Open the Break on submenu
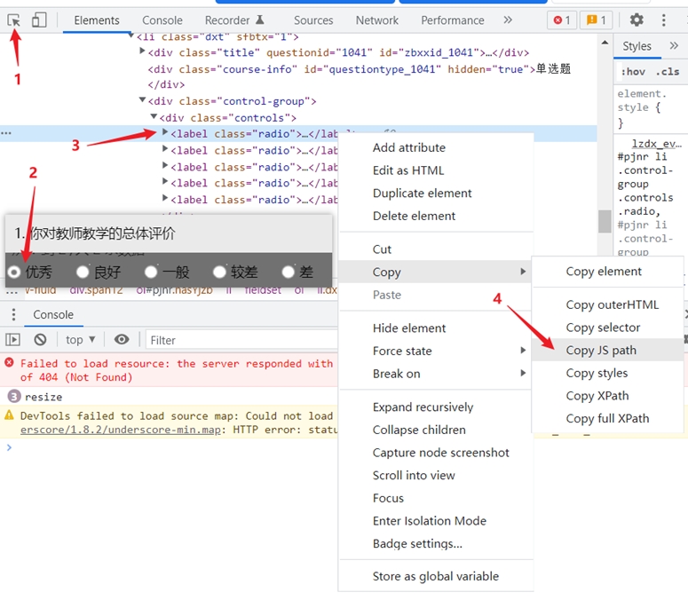This screenshot has height=616, width=688. click(436, 374)
